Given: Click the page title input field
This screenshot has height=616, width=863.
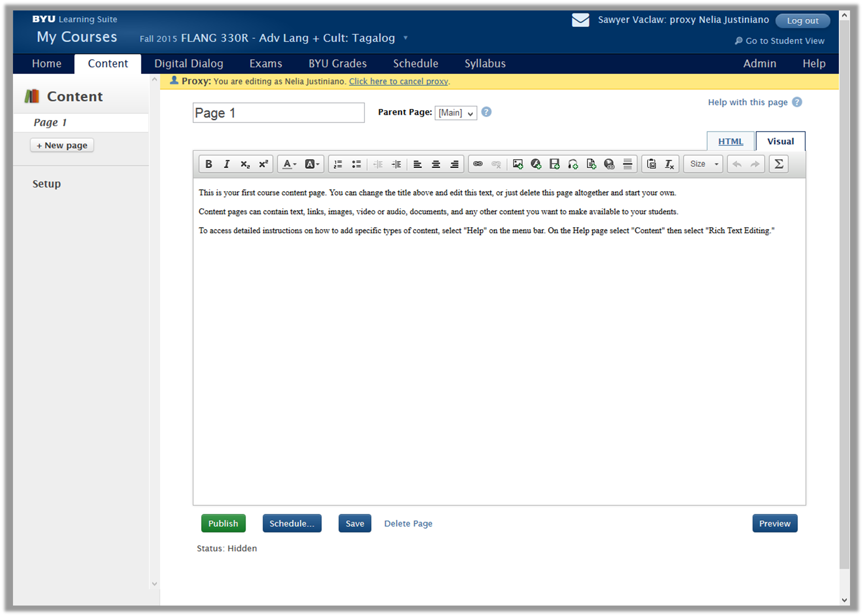Looking at the screenshot, I should click(x=279, y=113).
